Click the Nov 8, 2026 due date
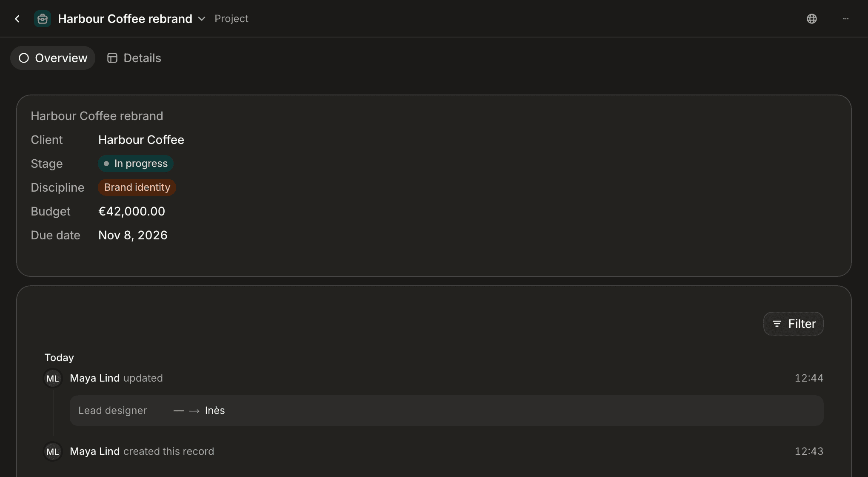 click(x=133, y=235)
